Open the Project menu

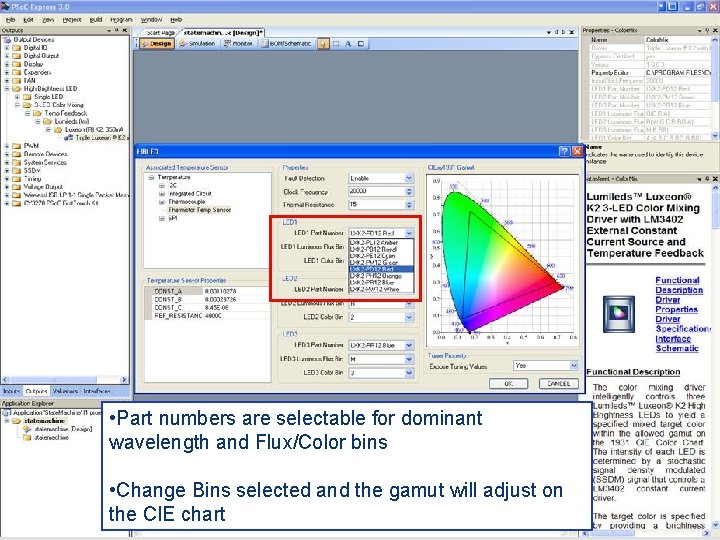point(72,20)
